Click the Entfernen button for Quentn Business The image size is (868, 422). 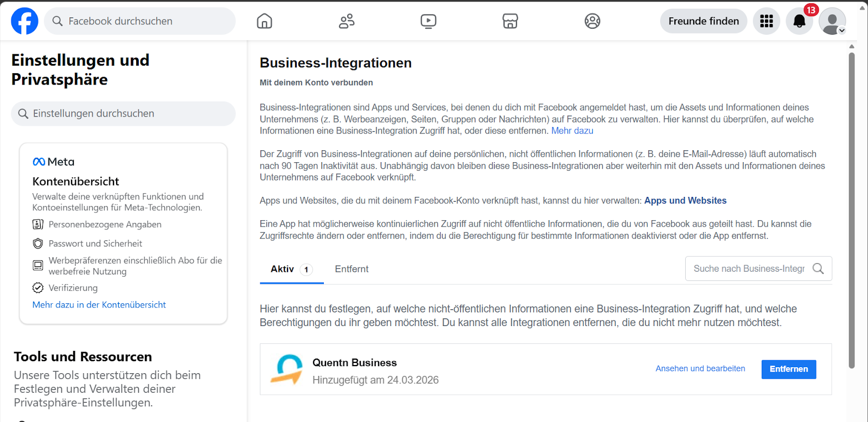[x=789, y=369]
